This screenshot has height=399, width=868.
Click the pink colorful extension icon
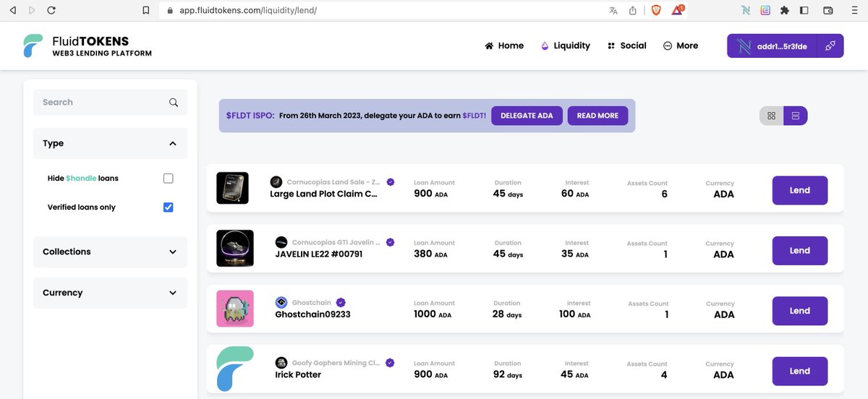tap(765, 11)
